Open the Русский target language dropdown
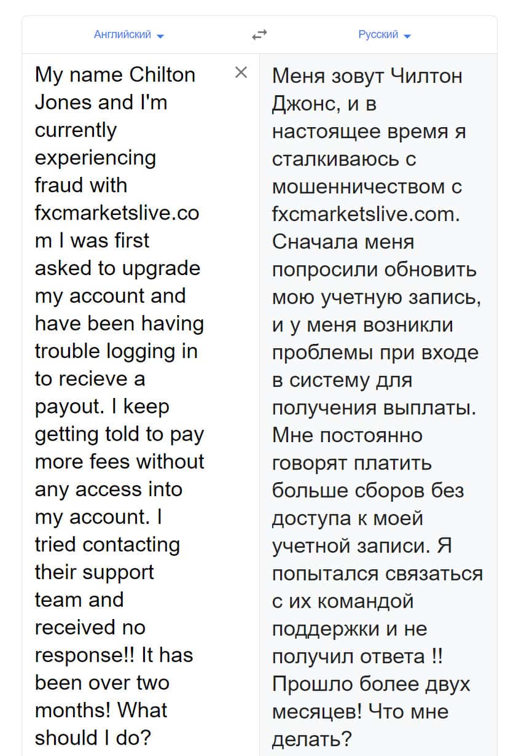Image resolution: width=532 pixels, height=756 pixels. click(378, 34)
